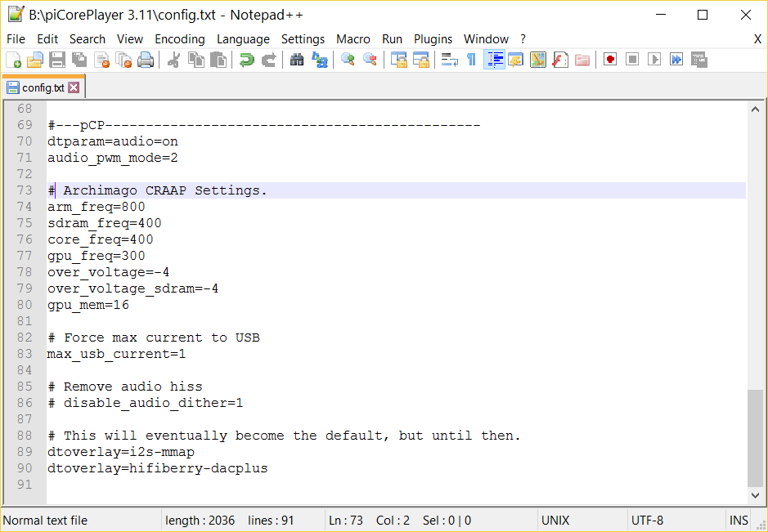Image resolution: width=768 pixels, height=532 pixels.
Task: Select the config.txt document tab
Action: (x=43, y=87)
